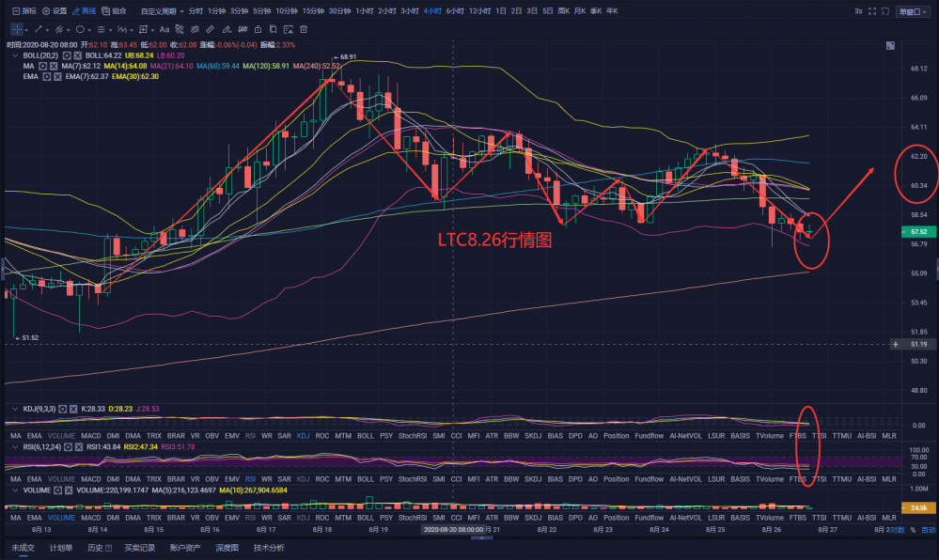Switch to the 深度图 tab
Screen dimensions: 939x560
227,548
